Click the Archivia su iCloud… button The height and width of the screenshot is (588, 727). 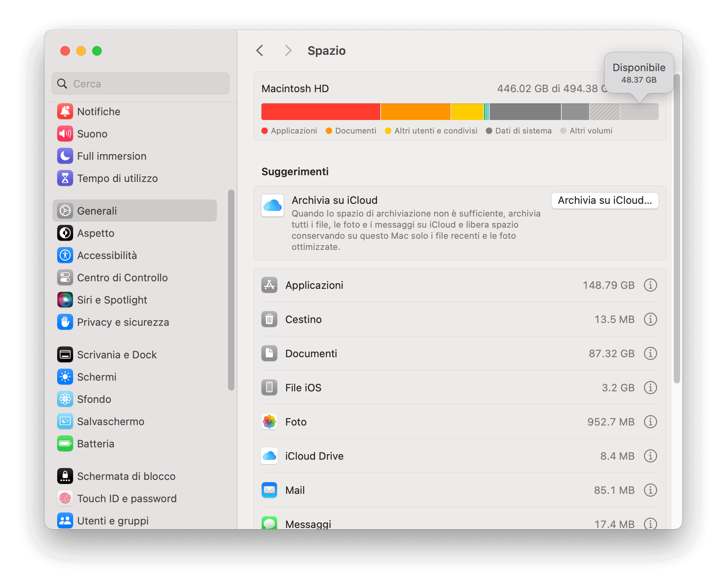pyautogui.click(x=605, y=201)
